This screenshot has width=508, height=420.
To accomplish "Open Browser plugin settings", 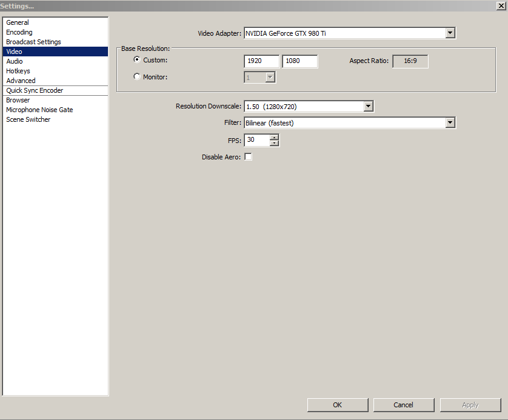I will (55, 100).
